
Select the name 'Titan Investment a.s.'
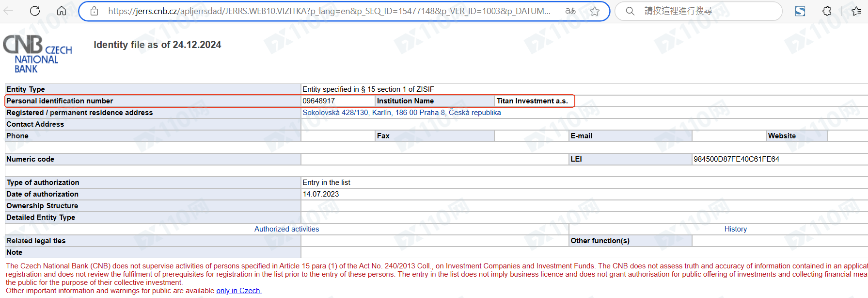532,101
